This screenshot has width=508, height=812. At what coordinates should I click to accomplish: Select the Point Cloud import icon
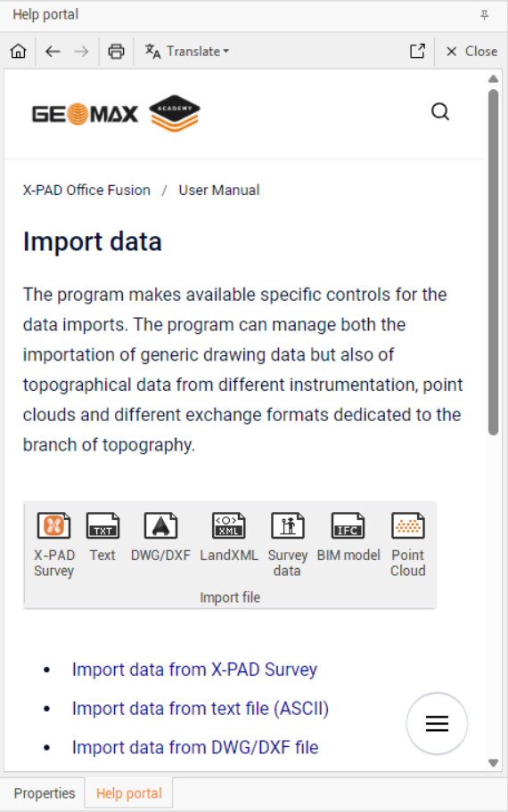(408, 525)
